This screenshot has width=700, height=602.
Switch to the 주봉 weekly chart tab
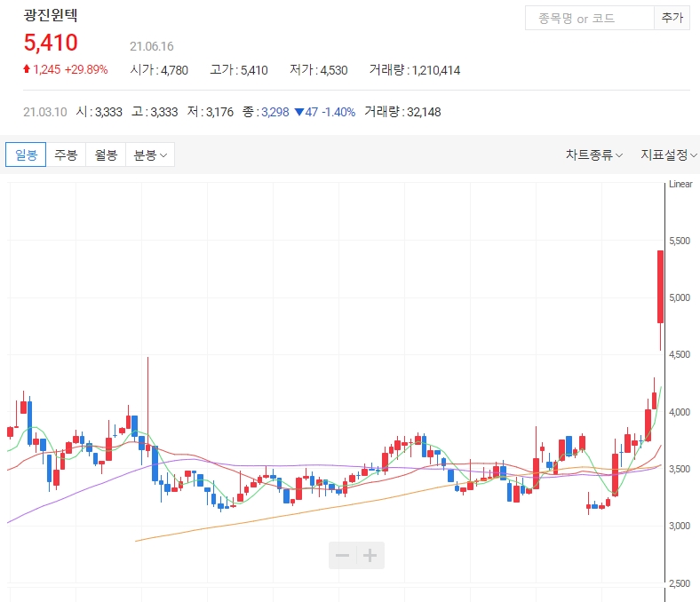(x=66, y=154)
